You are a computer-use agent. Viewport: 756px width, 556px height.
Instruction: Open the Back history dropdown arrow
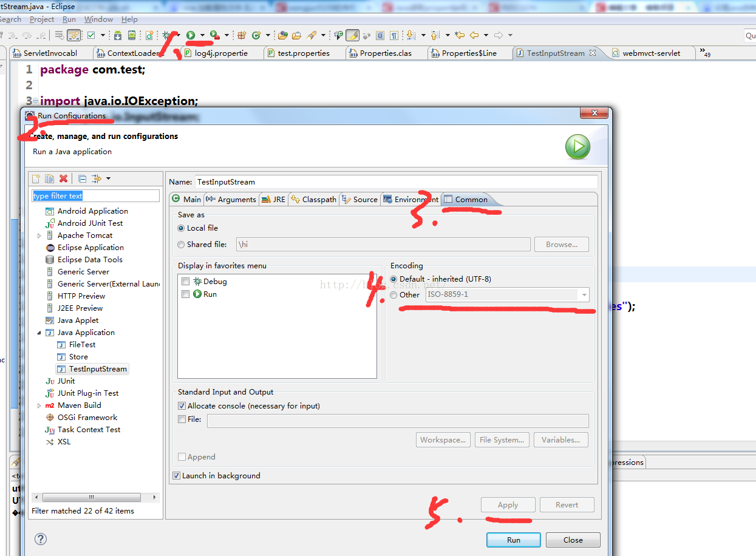pos(486,35)
